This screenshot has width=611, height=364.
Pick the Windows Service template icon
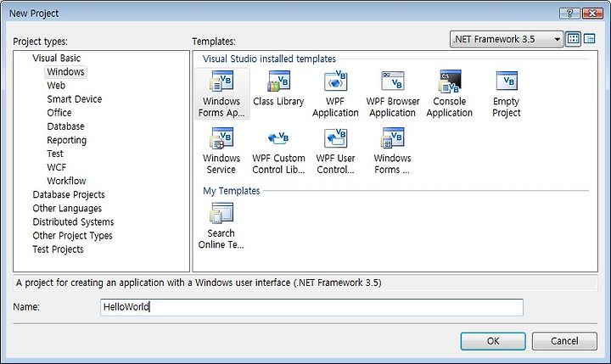[x=221, y=138]
